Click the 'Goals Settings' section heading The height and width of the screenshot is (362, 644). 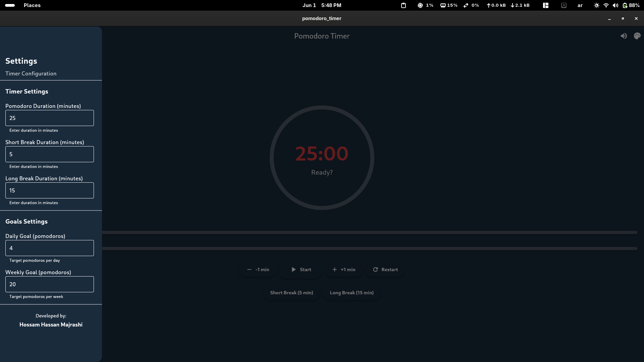(26, 222)
